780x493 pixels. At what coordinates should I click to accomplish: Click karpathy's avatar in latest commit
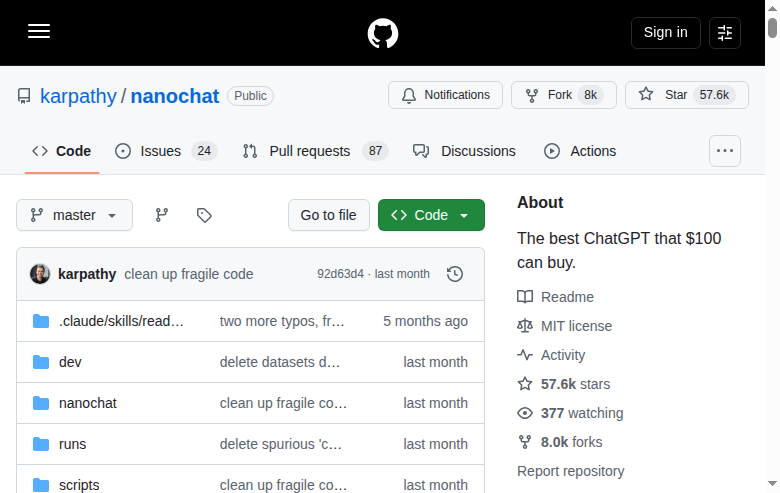(40, 274)
